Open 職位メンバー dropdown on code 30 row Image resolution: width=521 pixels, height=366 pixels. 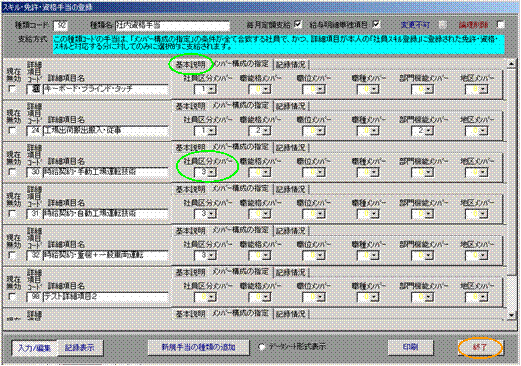point(321,172)
